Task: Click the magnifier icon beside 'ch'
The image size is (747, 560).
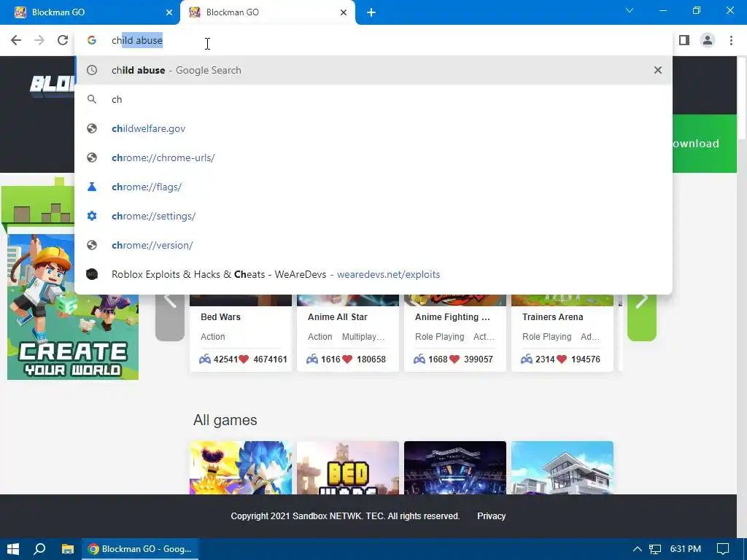Action: 92,99
